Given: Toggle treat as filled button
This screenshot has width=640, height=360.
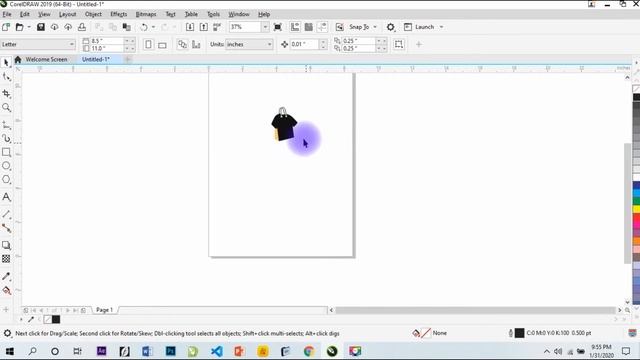Looking at the screenshot, I should click(x=399, y=44).
